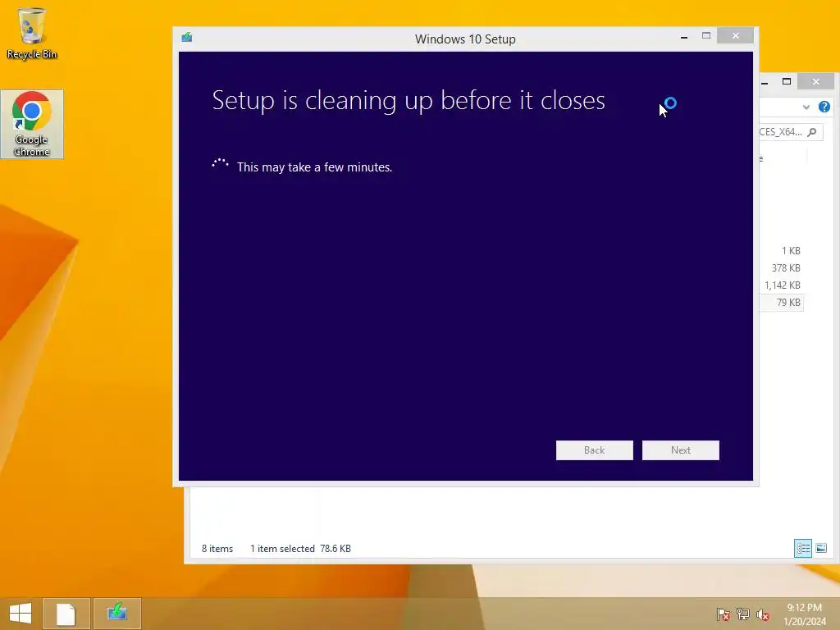Screen dimensions: 840x630
Task: Click the Windows 10 Setup taskbar icon
Action: click(116, 613)
